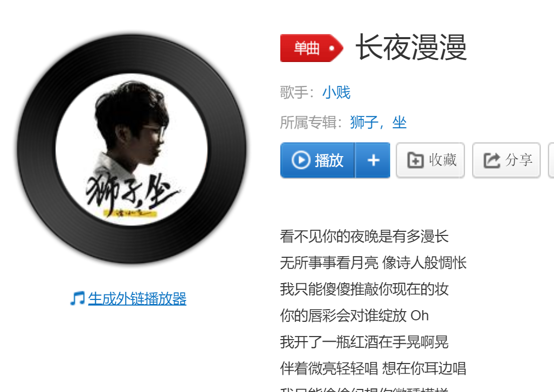
Task: Click the music note icon beside 生成外链播放器
Action: (x=77, y=298)
